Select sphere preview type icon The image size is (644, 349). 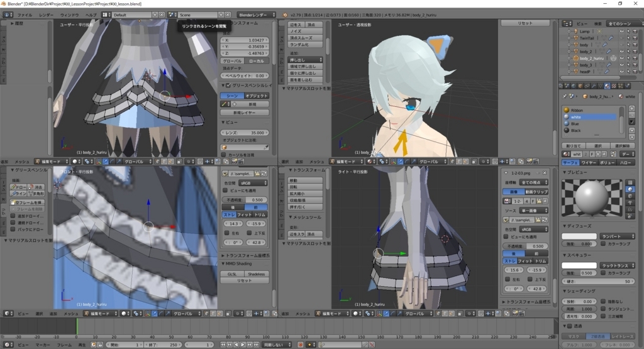(x=630, y=189)
